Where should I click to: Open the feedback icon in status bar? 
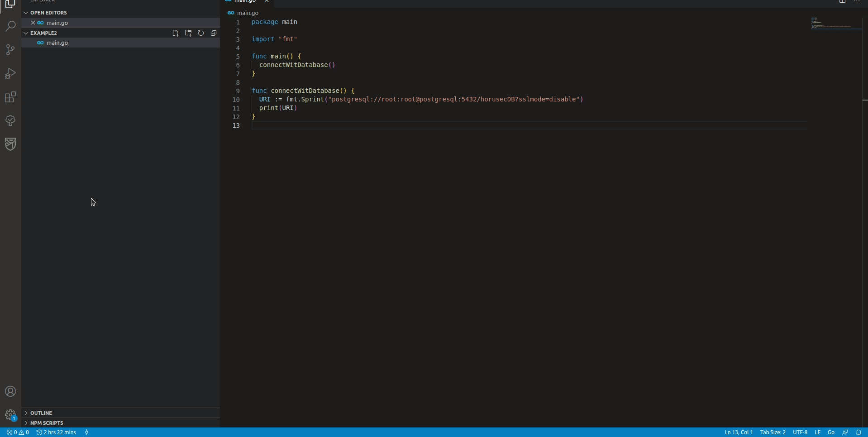pyautogui.click(x=845, y=432)
